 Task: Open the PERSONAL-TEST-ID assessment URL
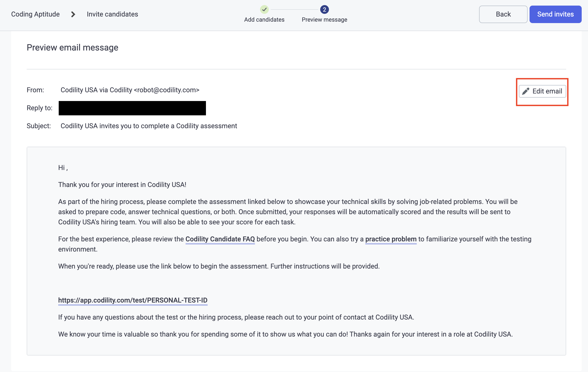[x=133, y=300]
